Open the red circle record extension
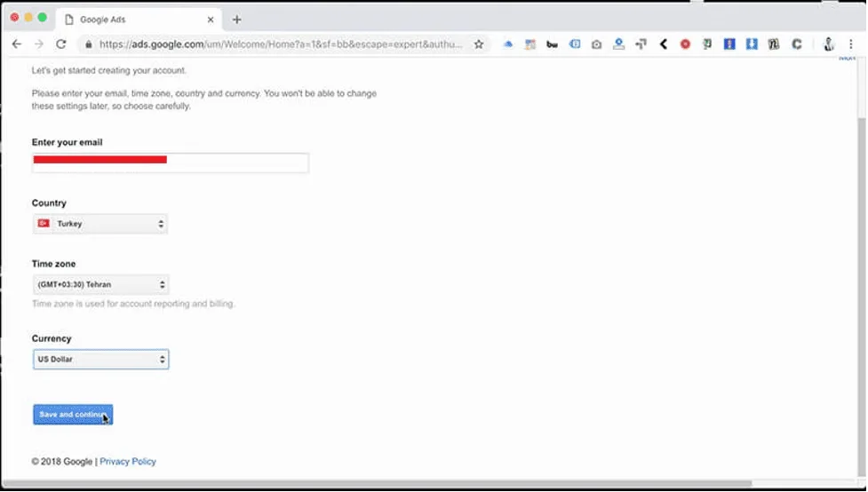This screenshot has height=492, width=868. (685, 44)
